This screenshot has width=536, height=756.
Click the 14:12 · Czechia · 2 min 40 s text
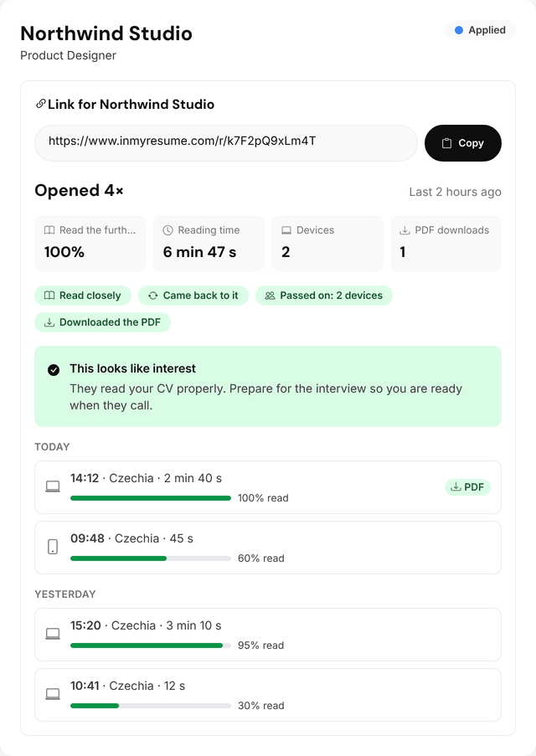(147, 478)
